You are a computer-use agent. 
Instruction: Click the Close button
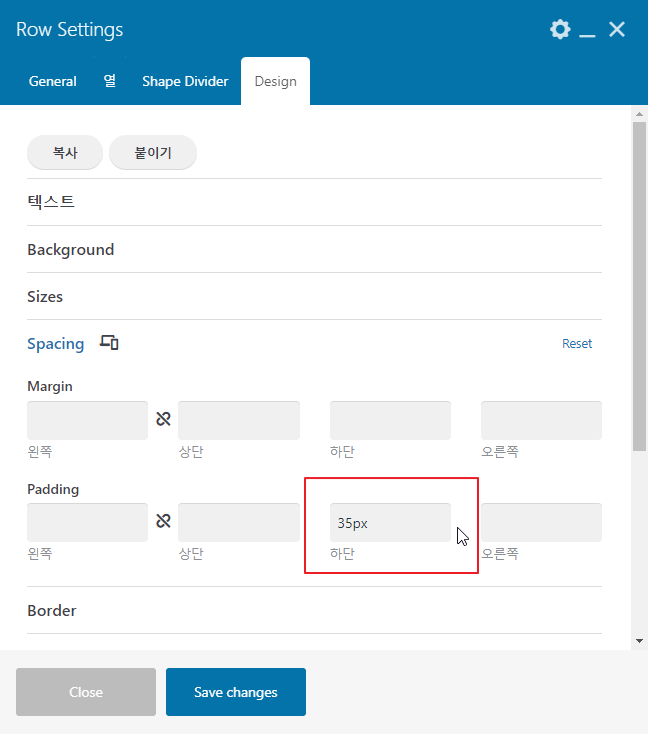click(x=86, y=692)
